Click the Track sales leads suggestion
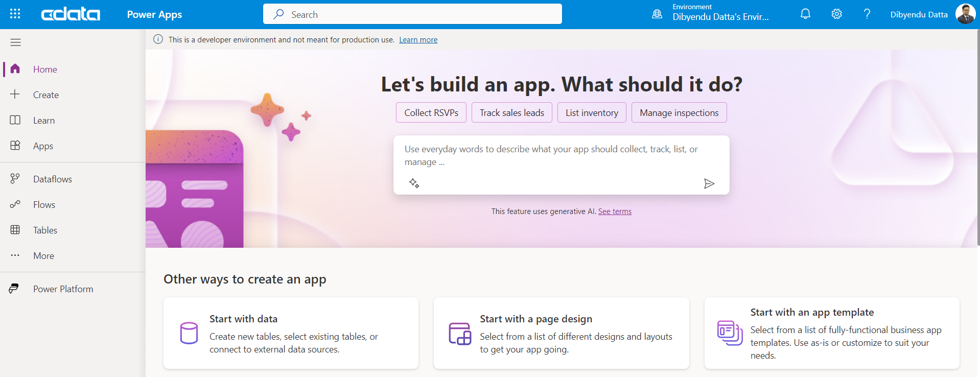 511,113
